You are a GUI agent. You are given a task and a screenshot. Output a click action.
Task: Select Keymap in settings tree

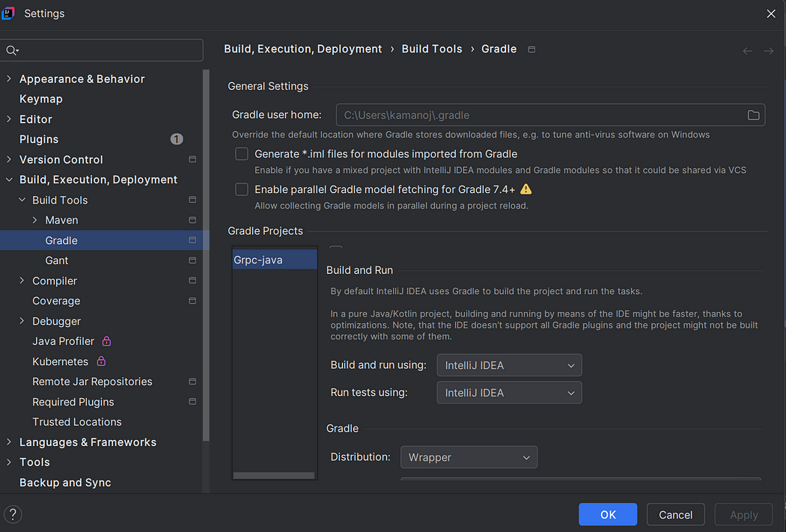point(41,100)
